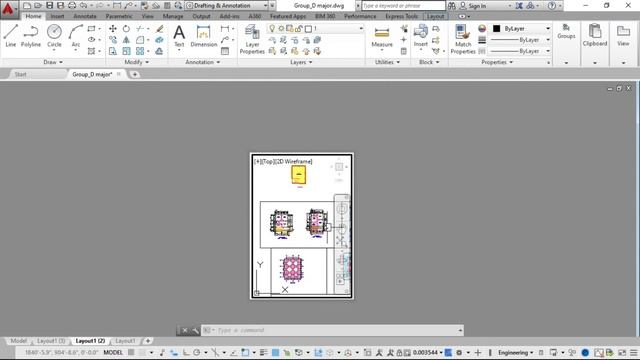Select the Polyline tool
This screenshot has width=640, height=360.
click(x=31, y=36)
